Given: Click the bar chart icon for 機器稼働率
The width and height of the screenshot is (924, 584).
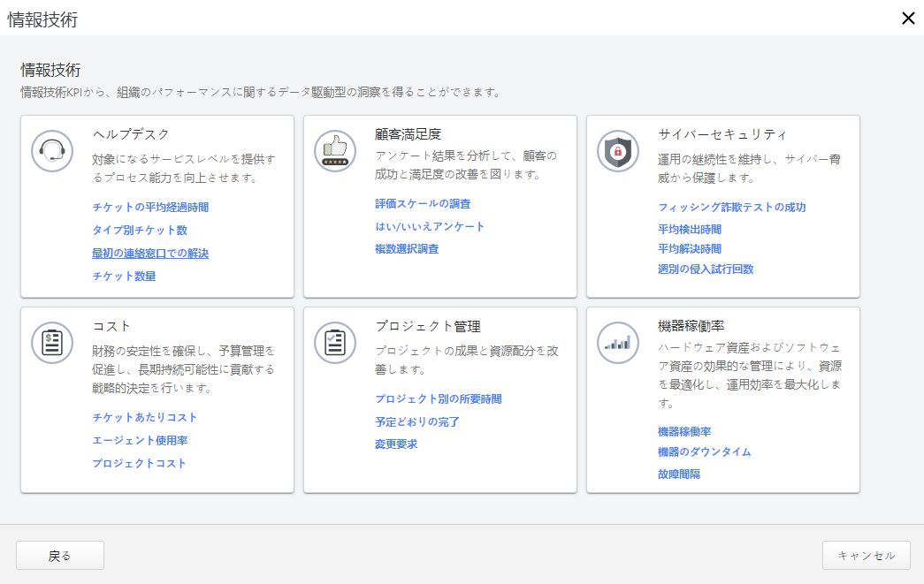Looking at the screenshot, I should point(617,342).
